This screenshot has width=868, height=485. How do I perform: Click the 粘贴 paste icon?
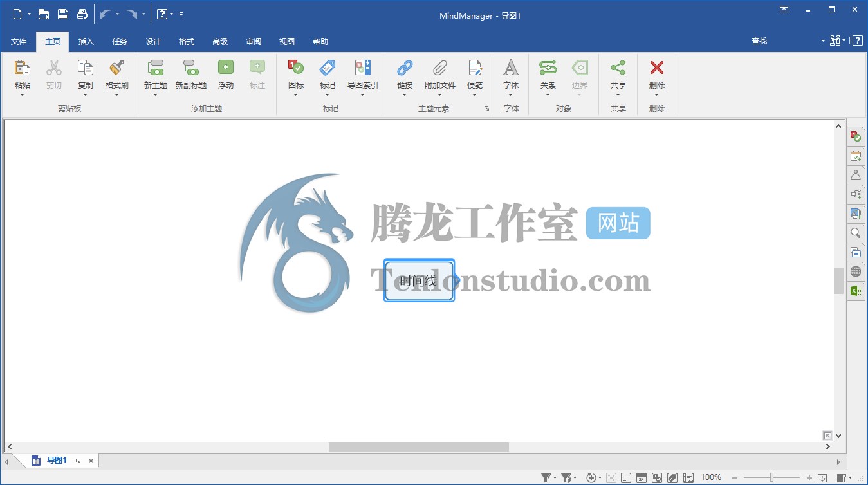coord(22,68)
